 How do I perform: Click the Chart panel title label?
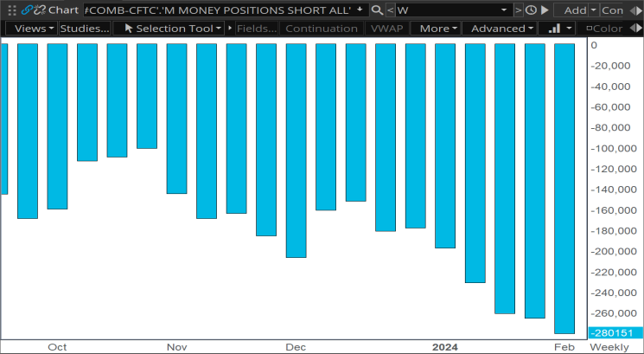[x=63, y=10]
